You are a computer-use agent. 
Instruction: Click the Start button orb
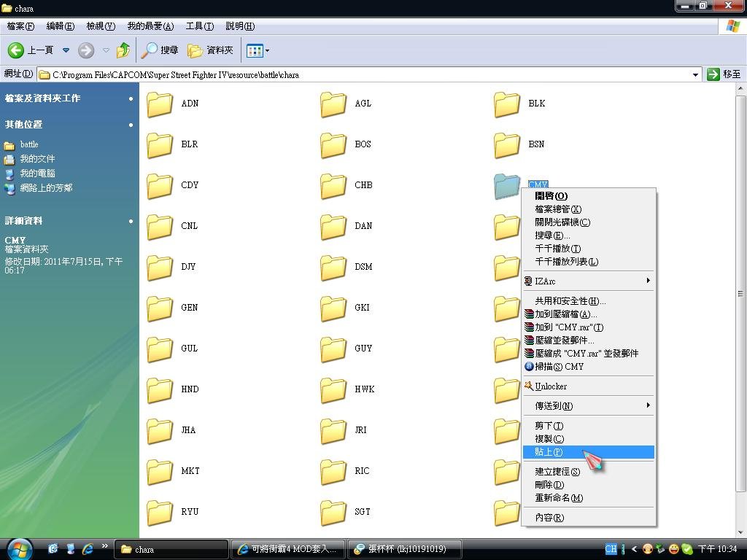point(19,548)
